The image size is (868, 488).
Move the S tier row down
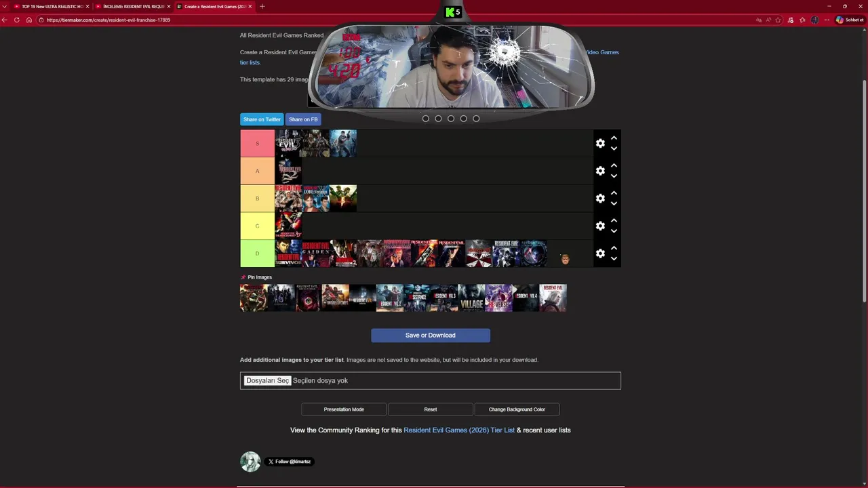(x=614, y=148)
